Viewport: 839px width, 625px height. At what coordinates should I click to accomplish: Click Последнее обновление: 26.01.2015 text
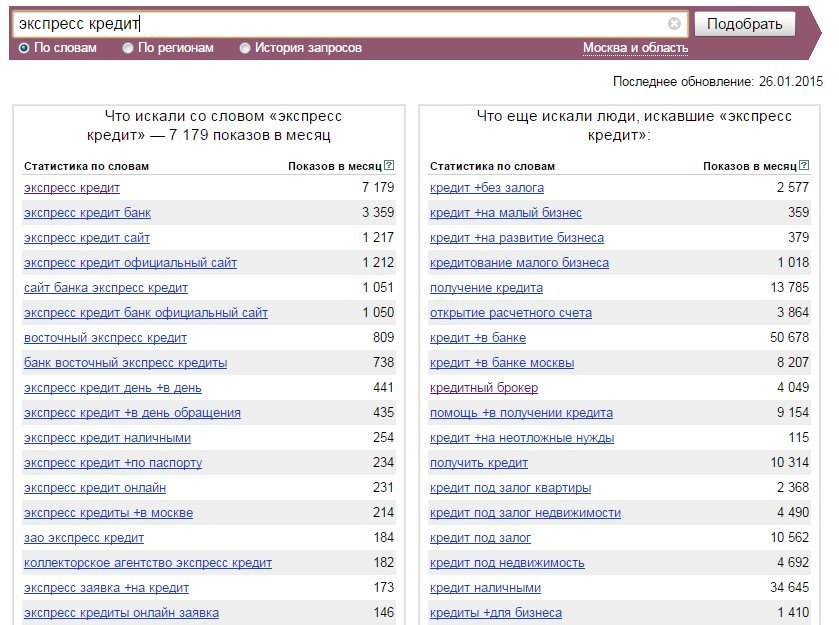(x=718, y=81)
